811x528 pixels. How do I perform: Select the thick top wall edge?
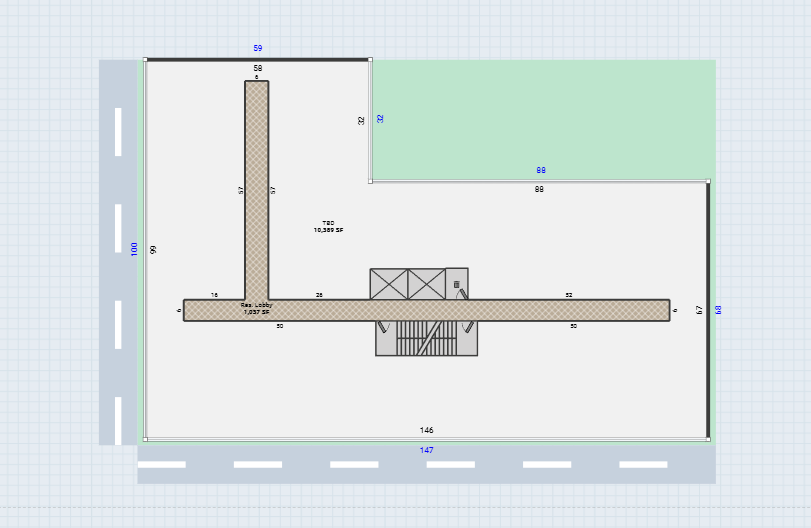click(258, 60)
